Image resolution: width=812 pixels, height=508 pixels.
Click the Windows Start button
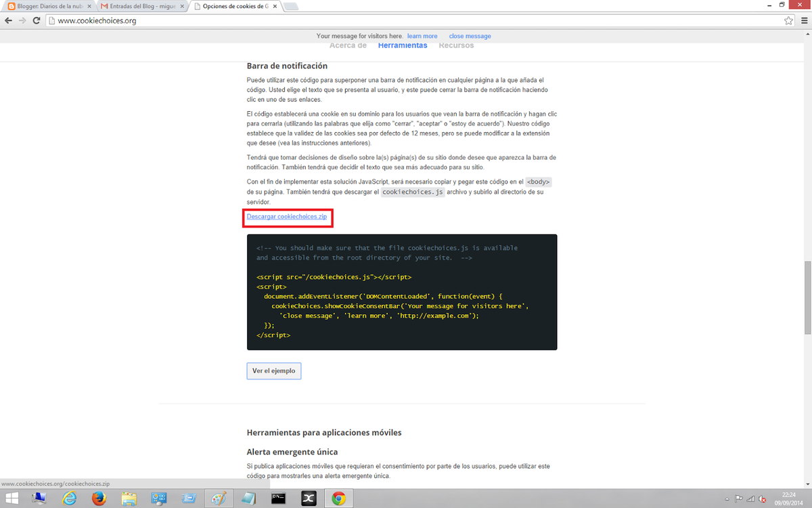(13, 499)
